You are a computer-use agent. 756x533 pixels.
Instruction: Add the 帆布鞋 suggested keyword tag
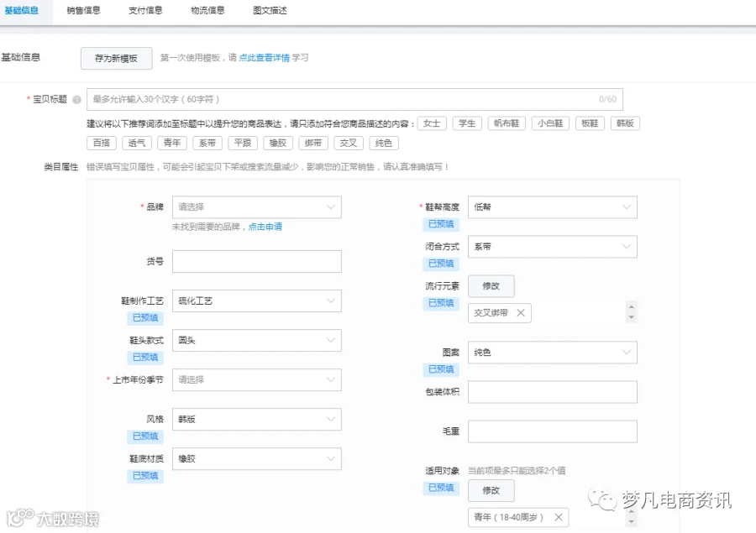(x=507, y=123)
